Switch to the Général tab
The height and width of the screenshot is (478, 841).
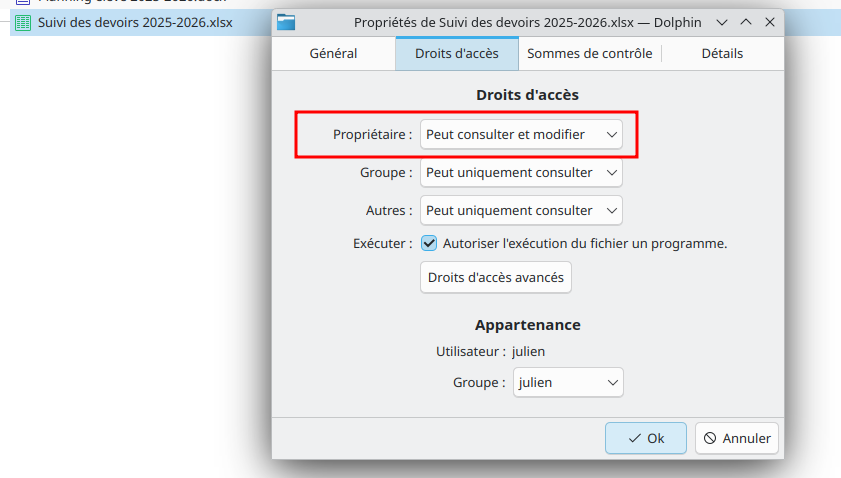333,54
